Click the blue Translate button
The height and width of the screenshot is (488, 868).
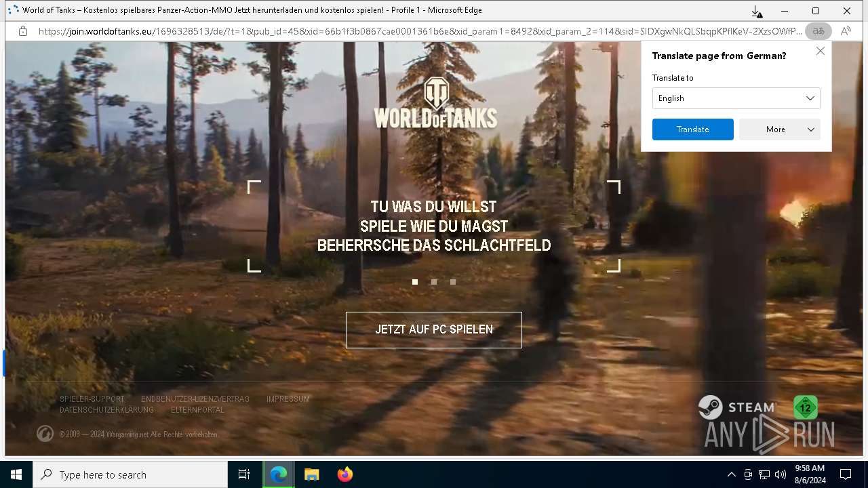[x=692, y=129]
